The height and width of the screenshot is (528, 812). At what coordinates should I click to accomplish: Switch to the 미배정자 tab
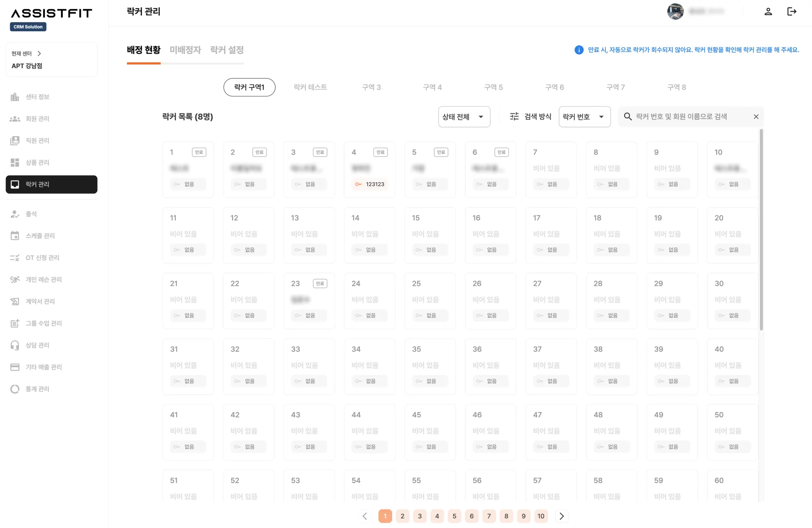(185, 50)
